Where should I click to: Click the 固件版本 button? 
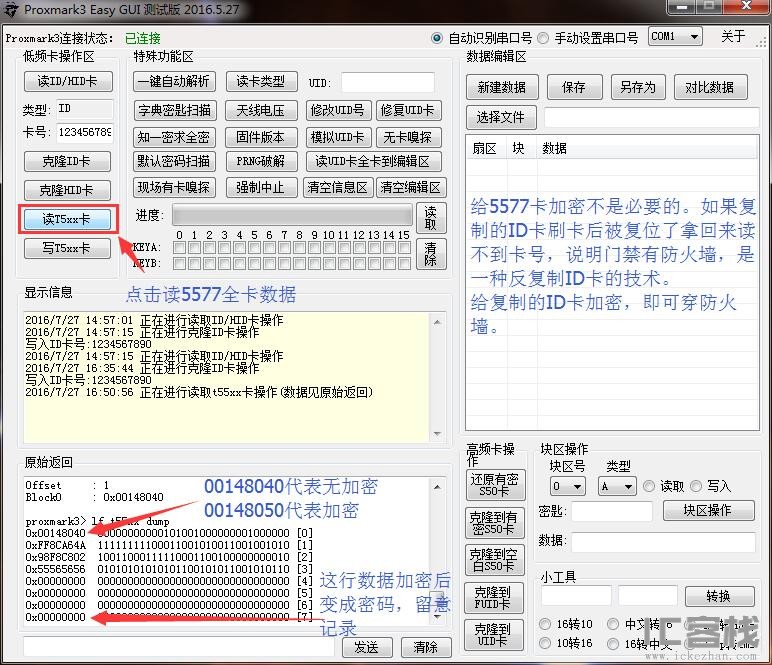pos(261,137)
